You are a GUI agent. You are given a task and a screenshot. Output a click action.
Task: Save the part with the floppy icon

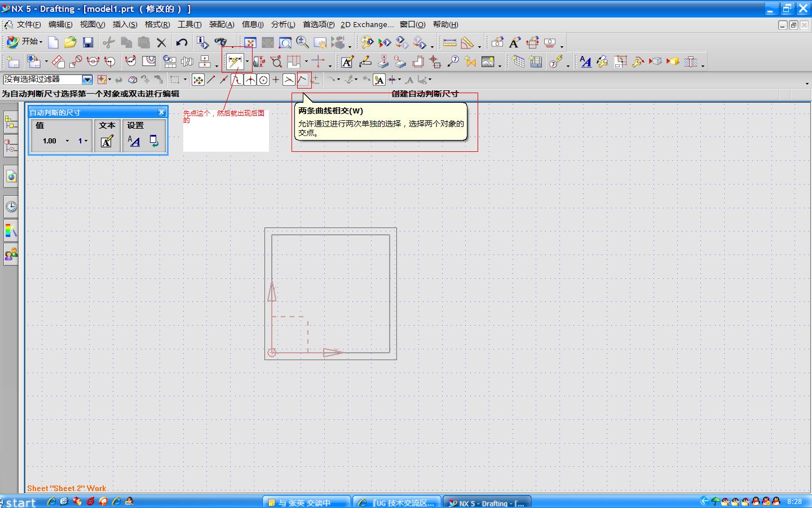87,42
